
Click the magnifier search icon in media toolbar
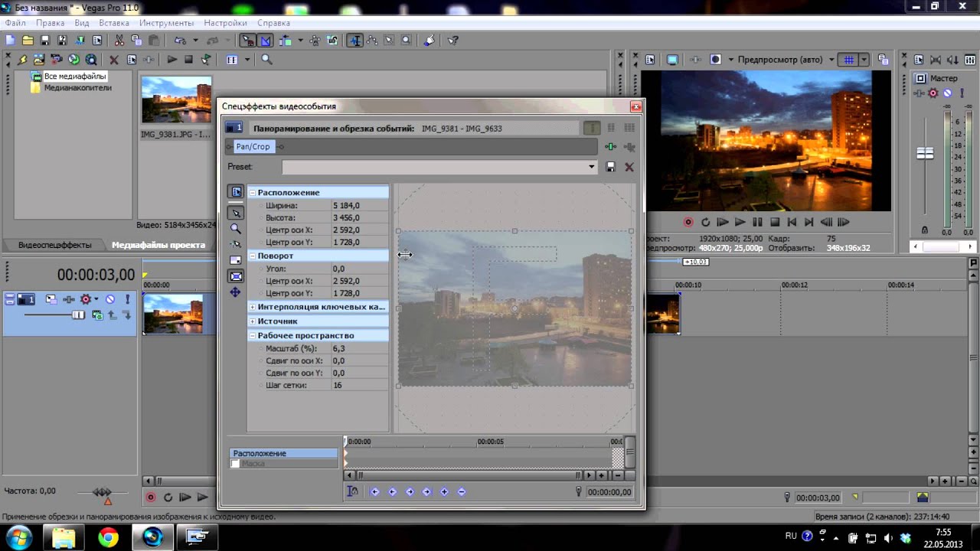coord(266,60)
